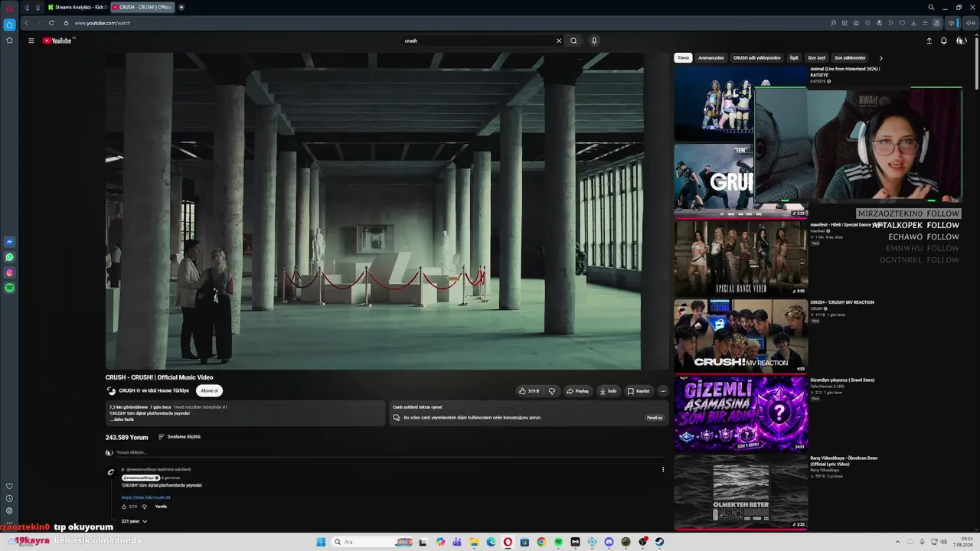The width and height of the screenshot is (980, 551).
Task: Show more filter chips with arrow
Action: coord(880,58)
